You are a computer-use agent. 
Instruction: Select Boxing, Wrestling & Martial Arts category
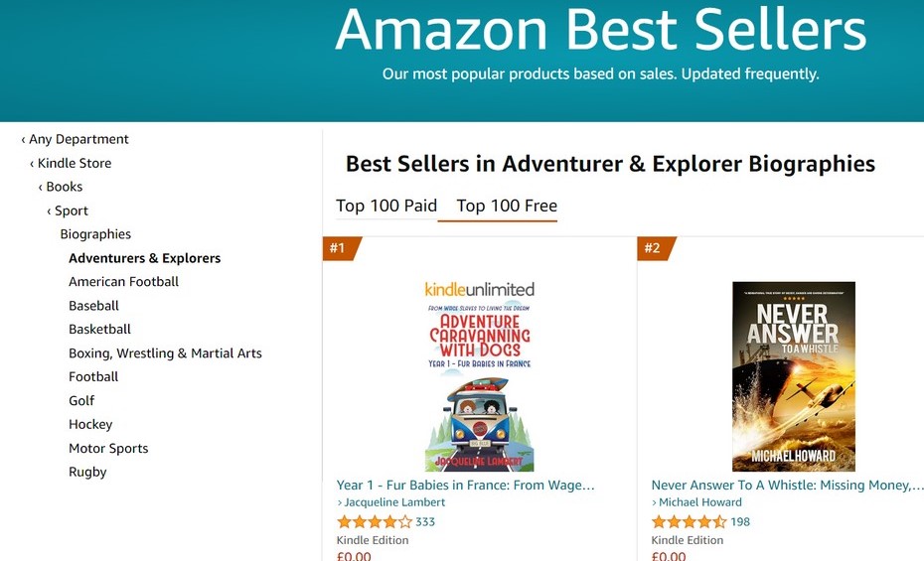pyautogui.click(x=165, y=352)
